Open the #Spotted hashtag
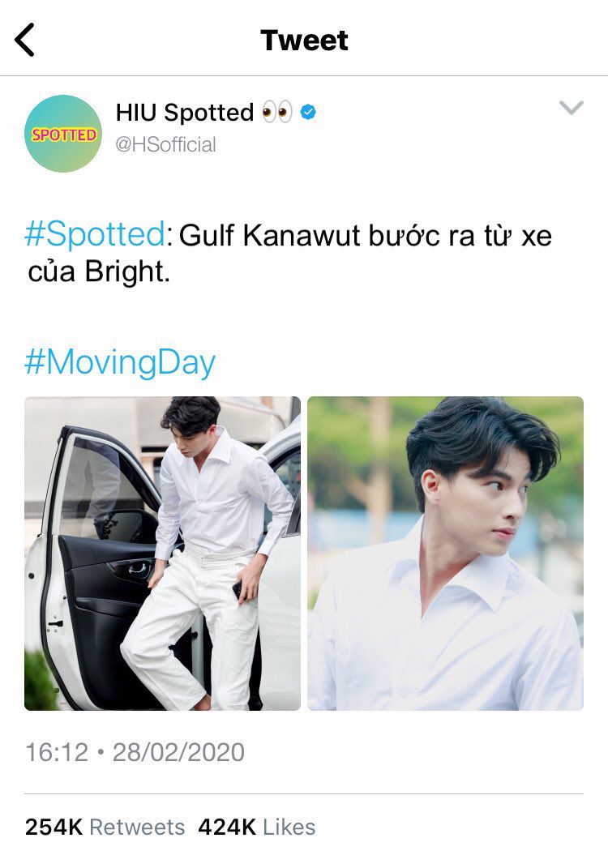The image size is (608, 868). coord(95,235)
